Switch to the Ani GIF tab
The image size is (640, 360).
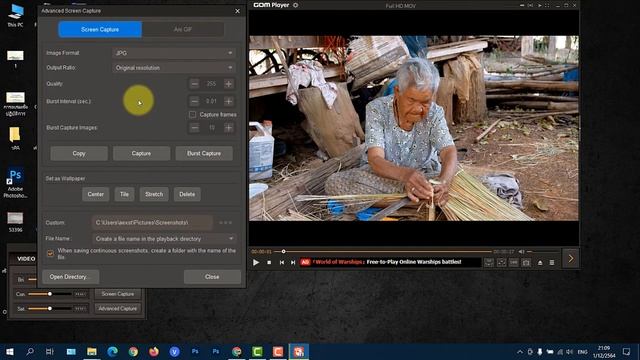(x=183, y=29)
